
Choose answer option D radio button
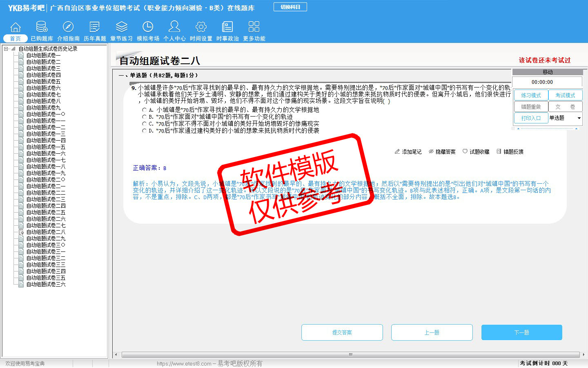pos(144,131)
